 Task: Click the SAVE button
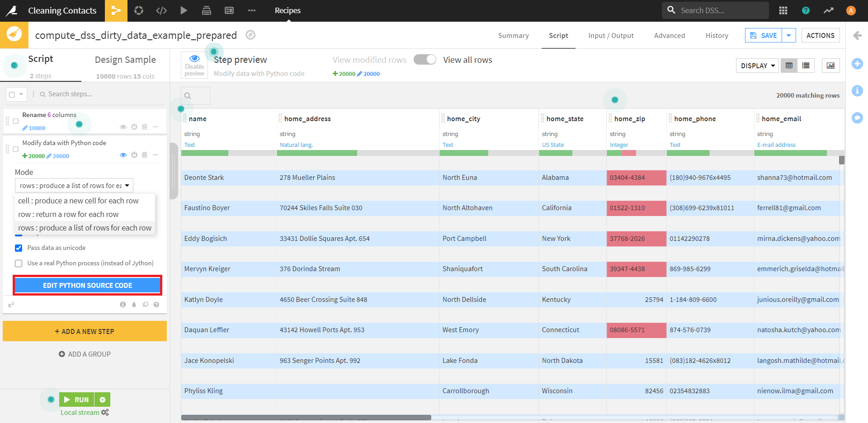(x=764, y=35)
